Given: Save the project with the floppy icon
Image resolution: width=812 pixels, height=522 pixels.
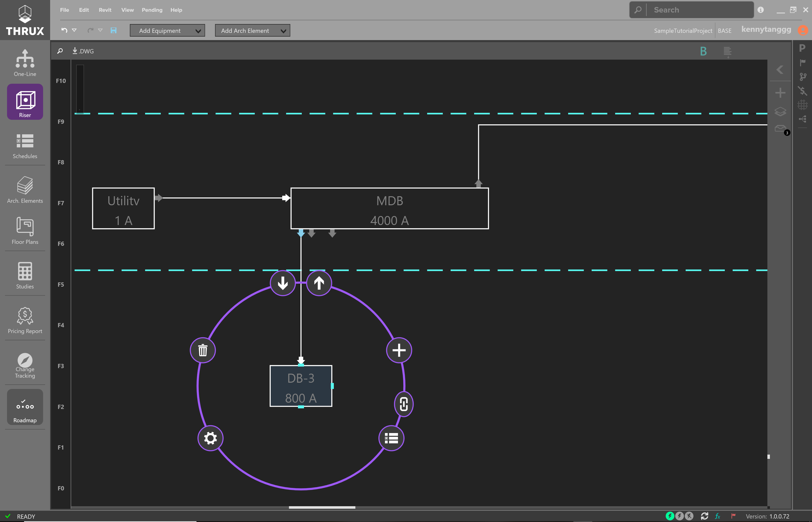Looking at the screenshot, I should tap(114, 31).
